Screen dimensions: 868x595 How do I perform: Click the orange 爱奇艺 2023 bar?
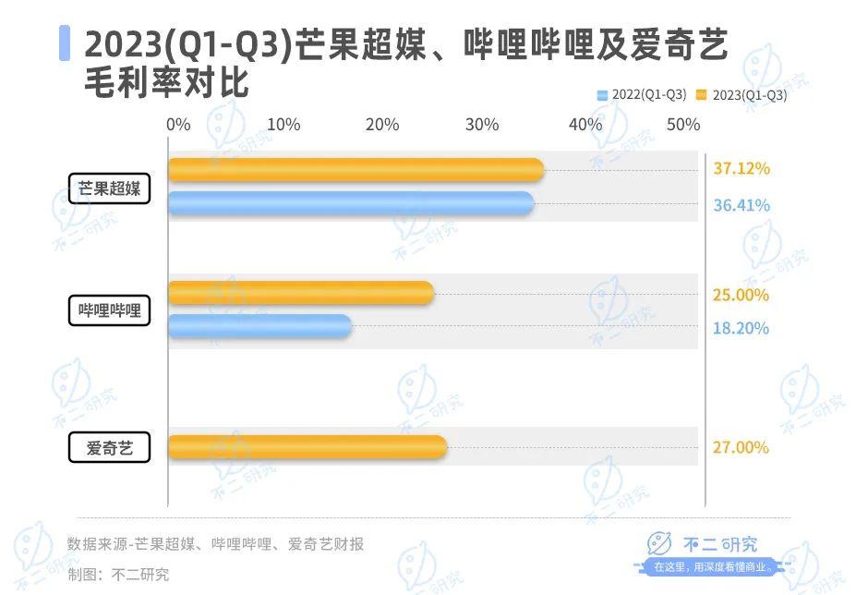point(307,447)
